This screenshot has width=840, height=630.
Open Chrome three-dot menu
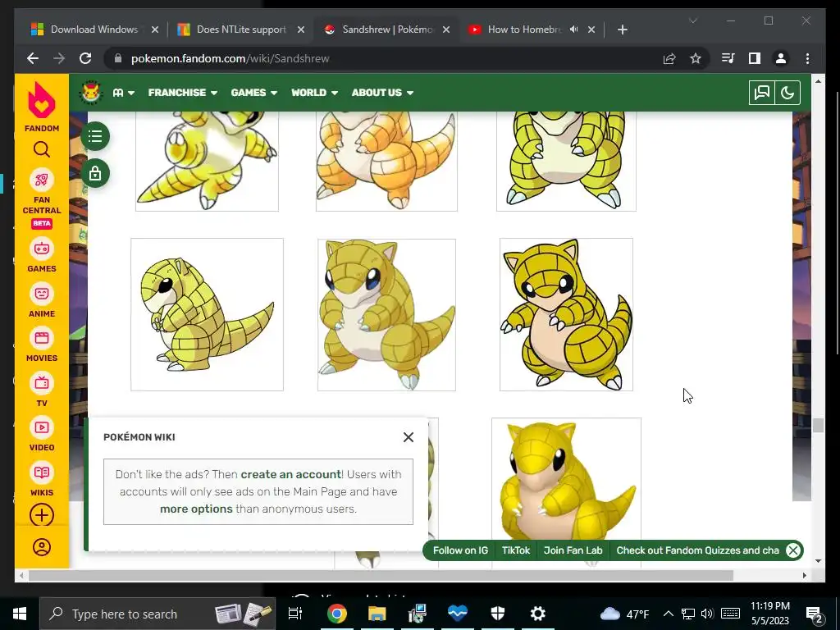[x=807, y=58]
